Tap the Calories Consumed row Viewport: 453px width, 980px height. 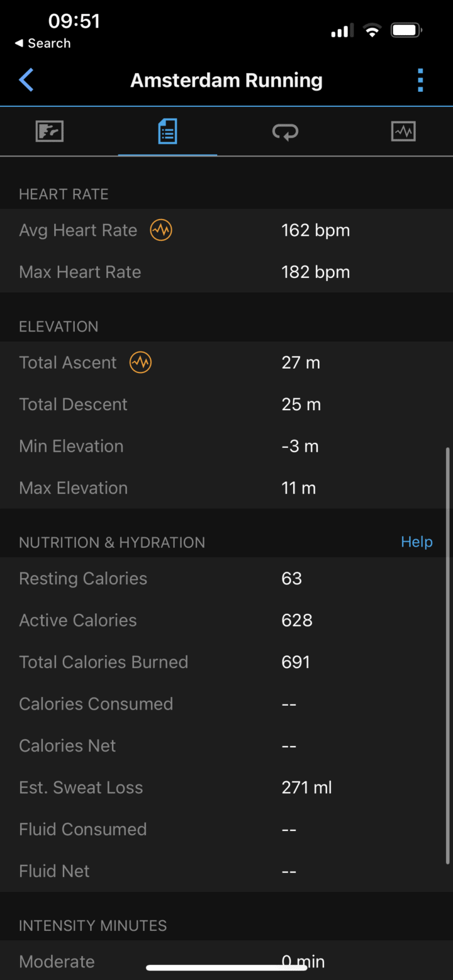click(x=226, y=704)
